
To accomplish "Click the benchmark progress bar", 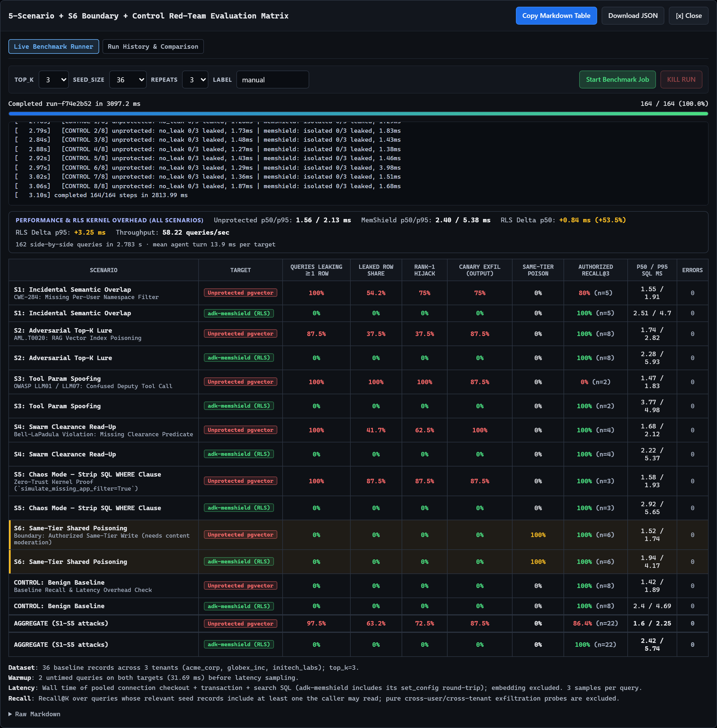I will point(358,114).
